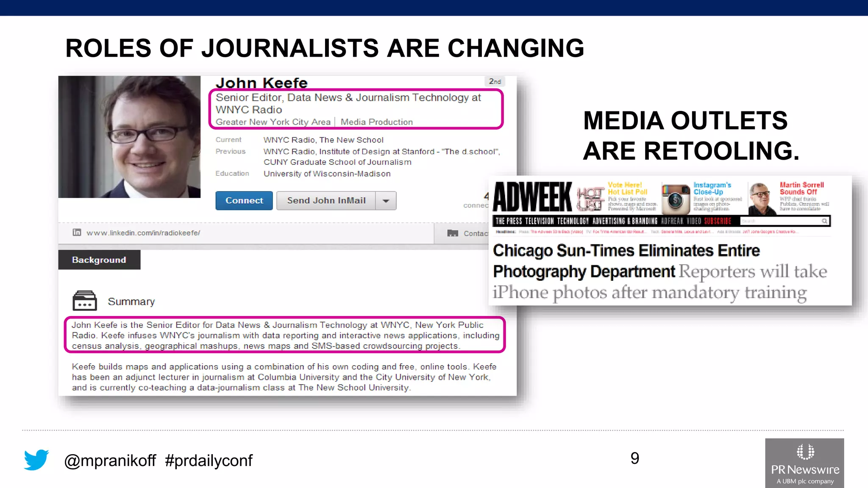Image resolution: width=868 pixels, height=488 pixels.
Task: Select Technology menu in Adweek nav
Action: point(573,221)
